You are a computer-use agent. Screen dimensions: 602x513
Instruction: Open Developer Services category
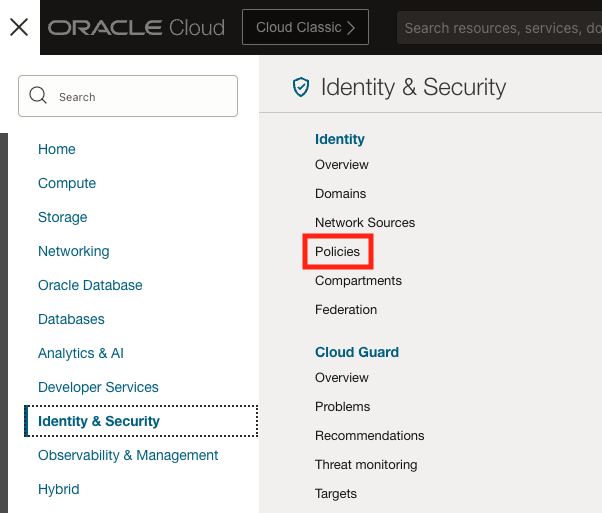[98, 387]
